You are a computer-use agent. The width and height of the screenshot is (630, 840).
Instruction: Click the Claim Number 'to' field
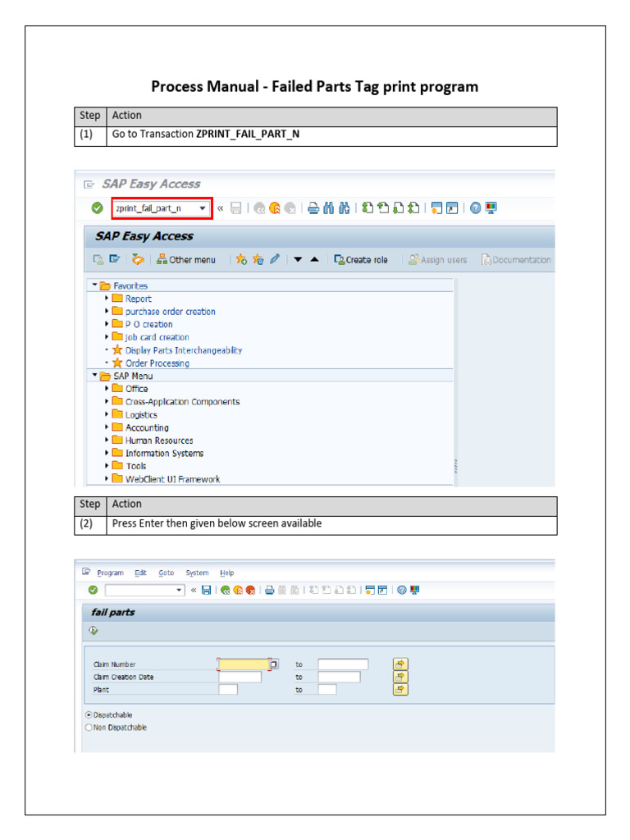click(343, 664)
